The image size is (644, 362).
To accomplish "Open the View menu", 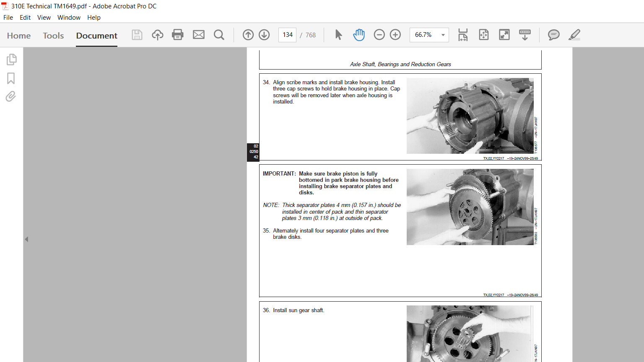I will point(44,18).
